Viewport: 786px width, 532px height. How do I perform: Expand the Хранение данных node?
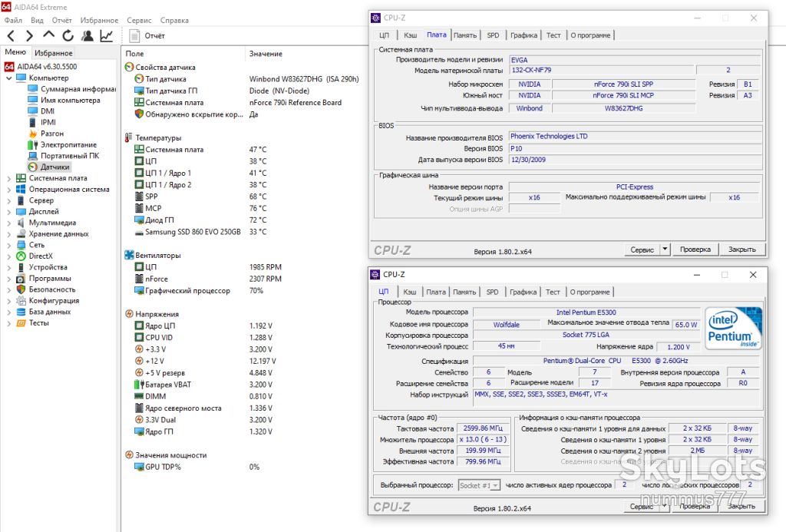(x=9, y=233)
